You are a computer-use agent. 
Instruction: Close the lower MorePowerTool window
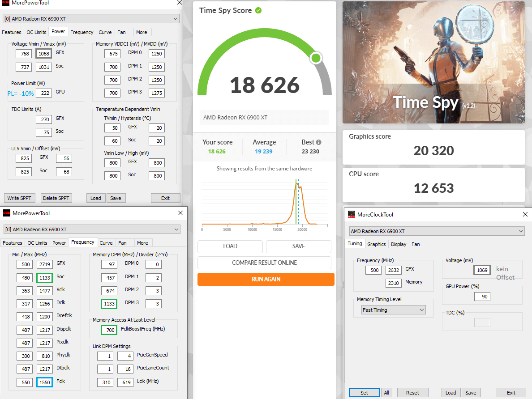tap(180, 213)
